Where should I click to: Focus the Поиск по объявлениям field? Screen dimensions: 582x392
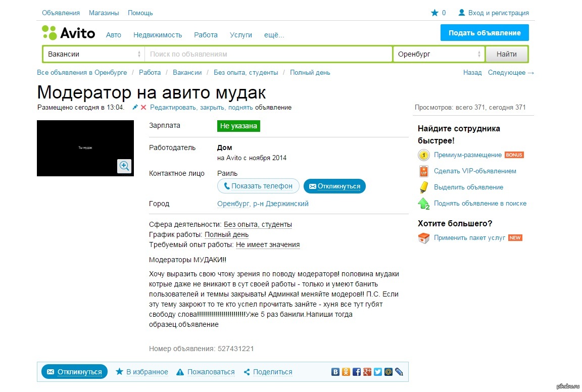click(269, 54)
